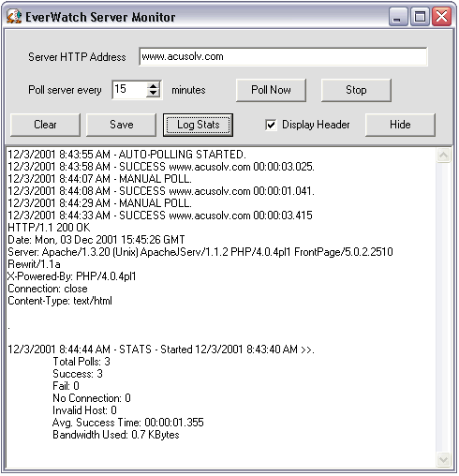
Task: Click the log scrollbar track
Action: coord(443,307)
